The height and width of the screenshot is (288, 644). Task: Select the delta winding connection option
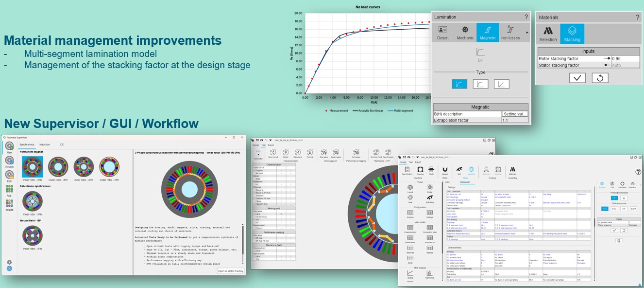(624, 198)
